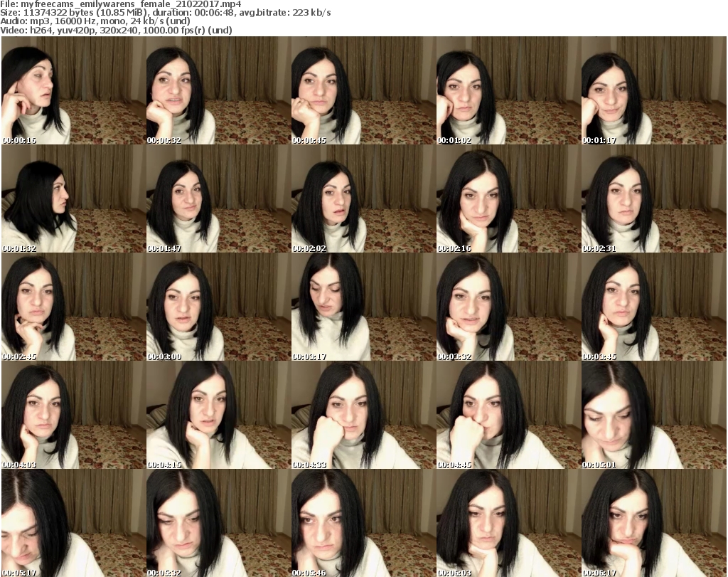Click the Video h264 info line

click(116, 30)
